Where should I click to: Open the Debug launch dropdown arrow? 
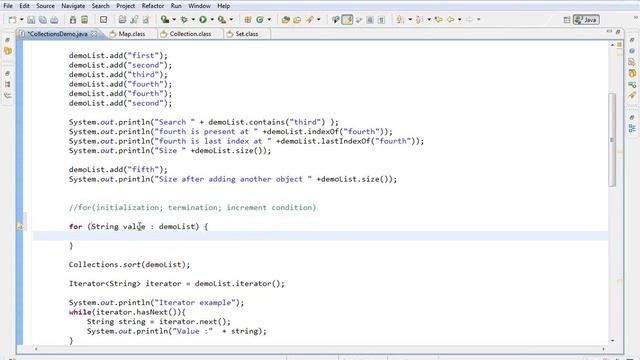193,20
